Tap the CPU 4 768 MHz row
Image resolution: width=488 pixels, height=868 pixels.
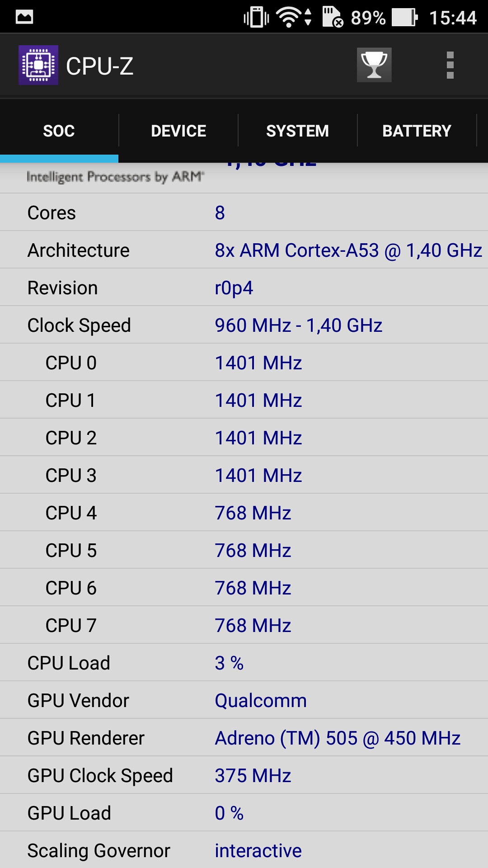(244, 513)
